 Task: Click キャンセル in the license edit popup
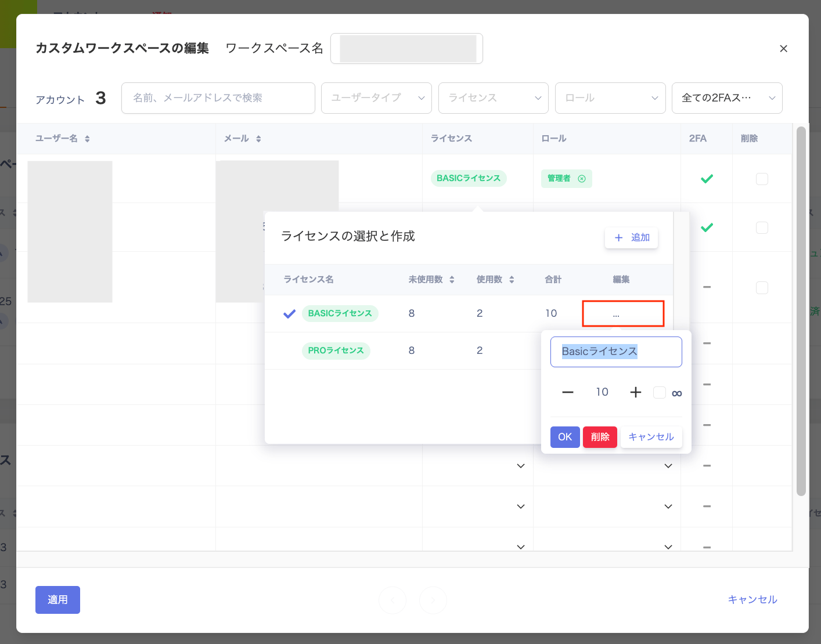[651, 437]
